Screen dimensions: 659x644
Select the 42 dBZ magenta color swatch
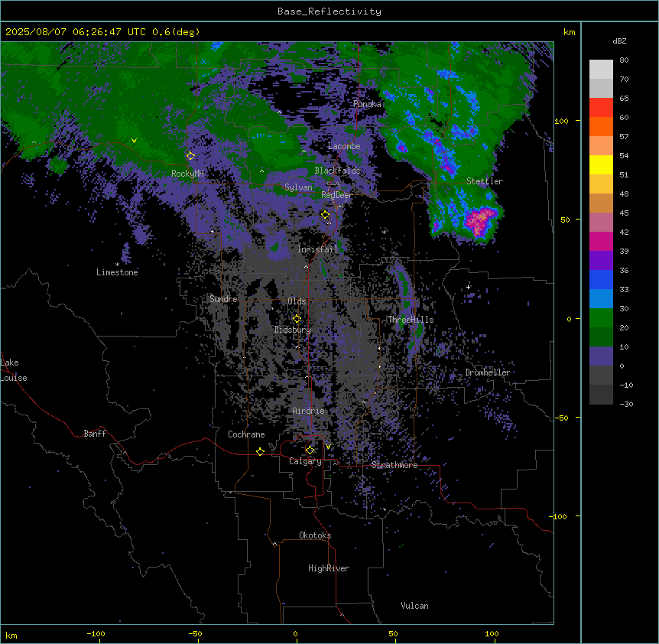tap(601, 241)
